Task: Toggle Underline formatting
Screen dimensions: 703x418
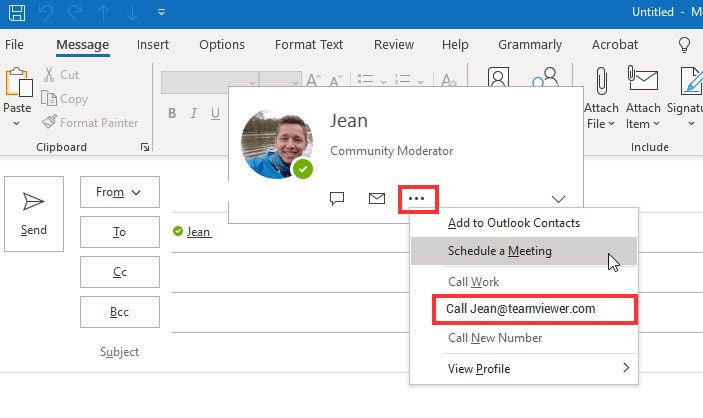Action: coord(215,113)
